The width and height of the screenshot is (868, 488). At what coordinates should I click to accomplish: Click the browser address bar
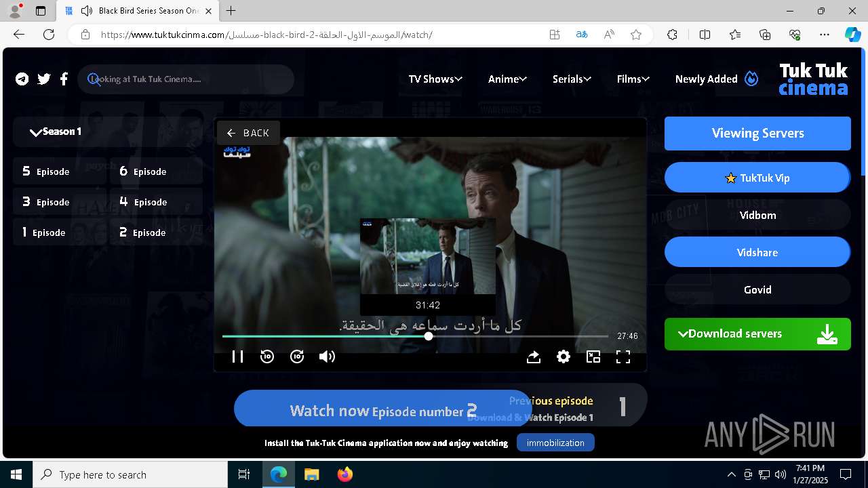coord(319,35)
